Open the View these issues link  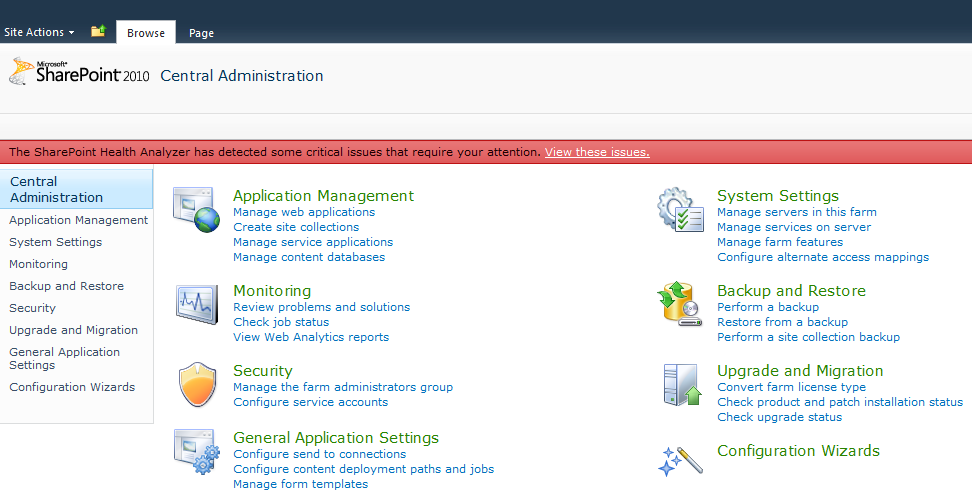[597, 152]
